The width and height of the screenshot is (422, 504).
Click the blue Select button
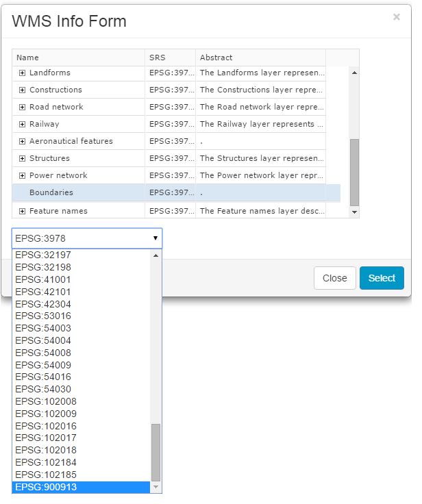pyautogui.click(x=382, y=278)
